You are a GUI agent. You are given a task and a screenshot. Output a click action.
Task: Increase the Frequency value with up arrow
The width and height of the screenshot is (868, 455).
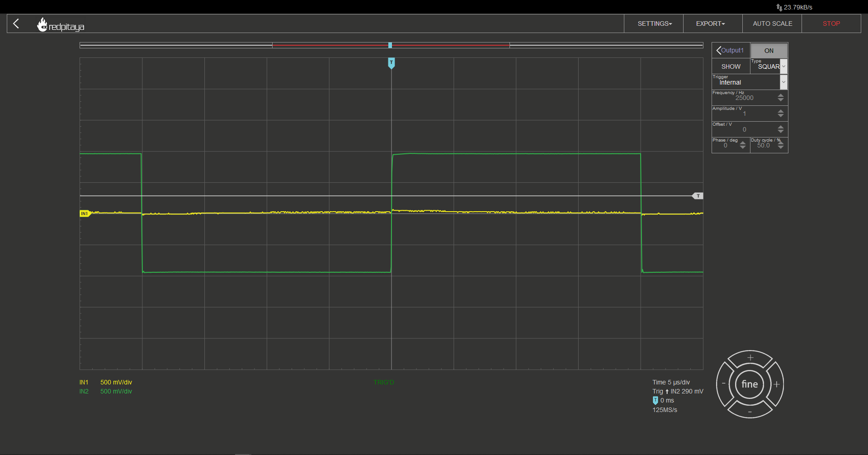coord(781,95)
